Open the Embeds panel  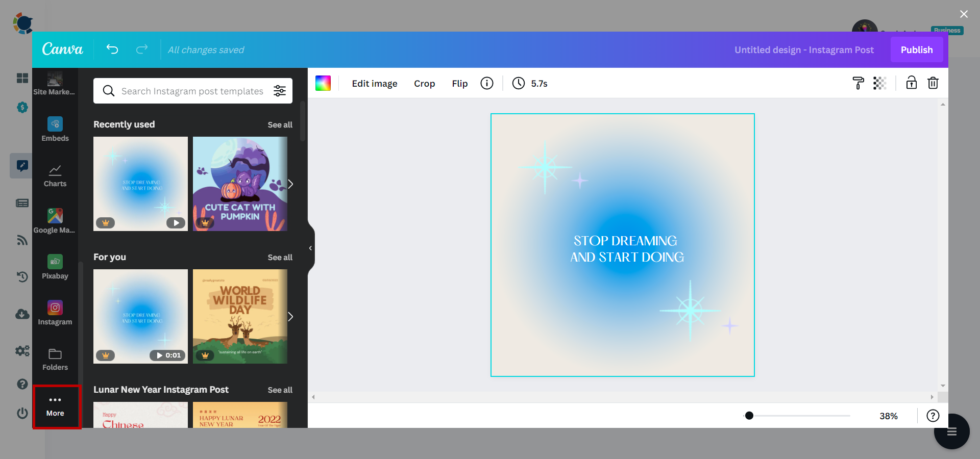click(55, 130)
